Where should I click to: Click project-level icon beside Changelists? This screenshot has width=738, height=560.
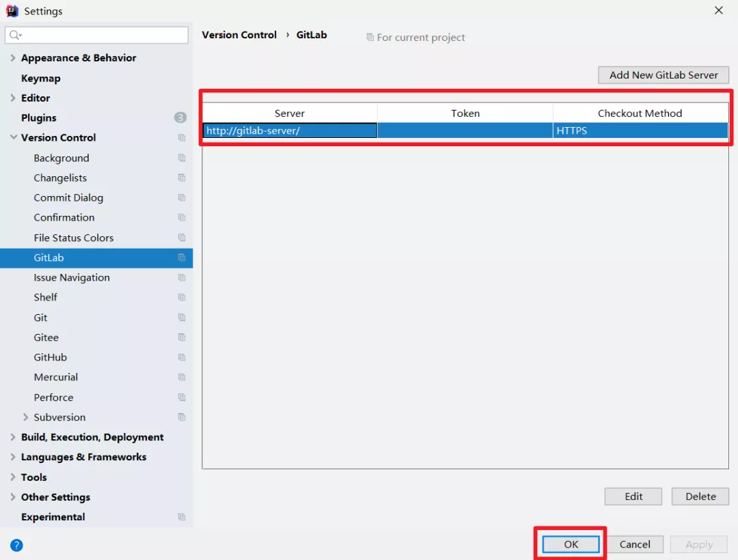[x=182, y=178]
